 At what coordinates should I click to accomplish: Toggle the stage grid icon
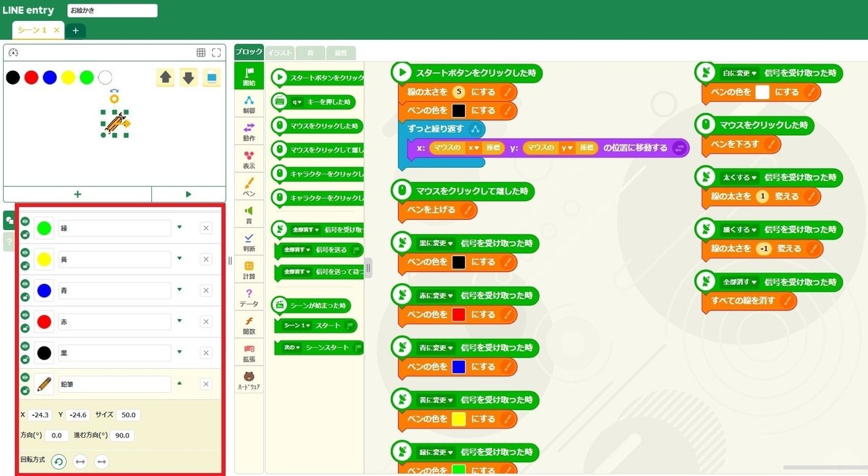[201, 53]
